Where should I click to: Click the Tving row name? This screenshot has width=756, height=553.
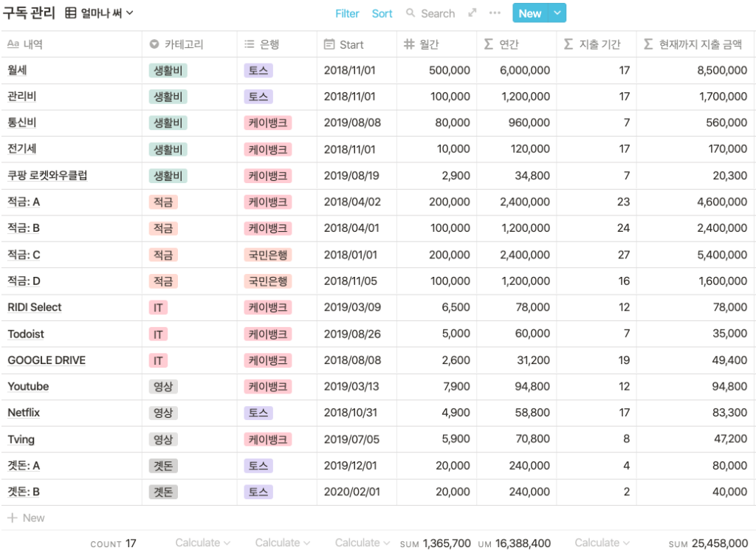tap(21, 439)
